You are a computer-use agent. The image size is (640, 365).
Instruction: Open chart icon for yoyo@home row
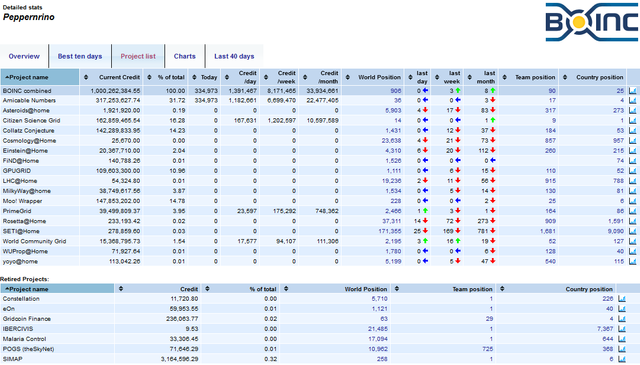633,261
